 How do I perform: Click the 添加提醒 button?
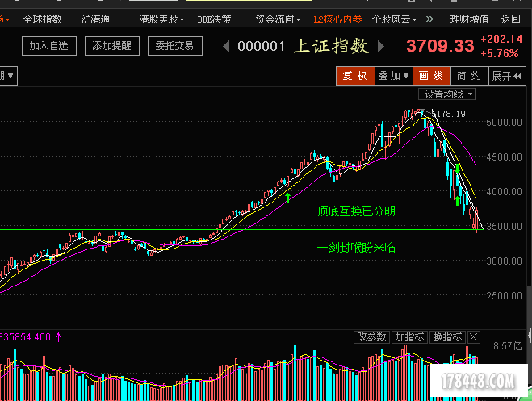pyautogui.click(x=112, y=46)
